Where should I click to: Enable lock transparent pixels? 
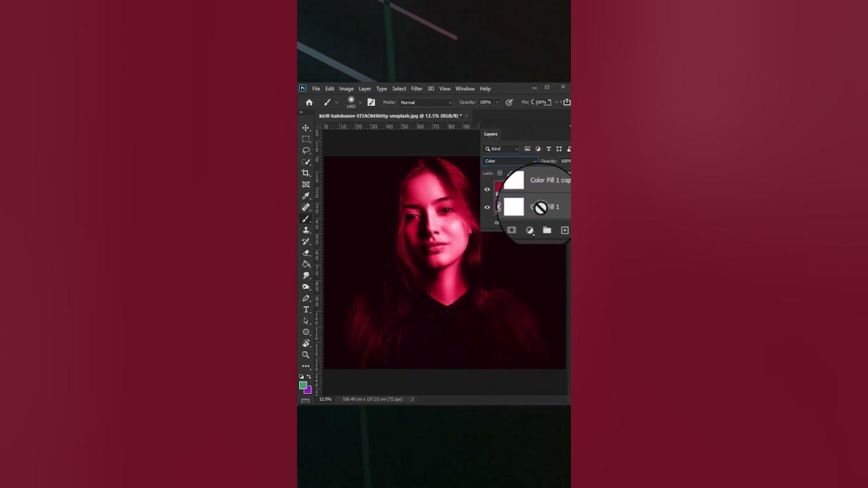point(500,173)
